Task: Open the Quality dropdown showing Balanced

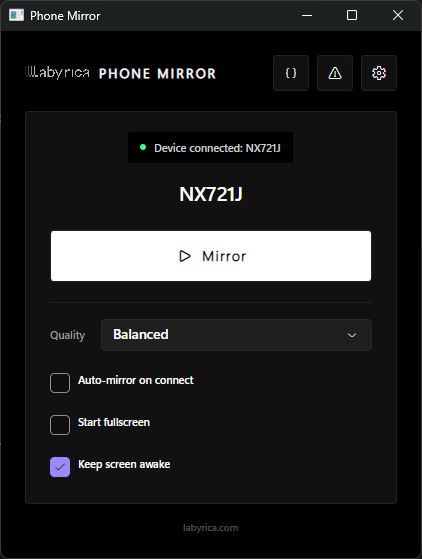Action: point(236,335)
